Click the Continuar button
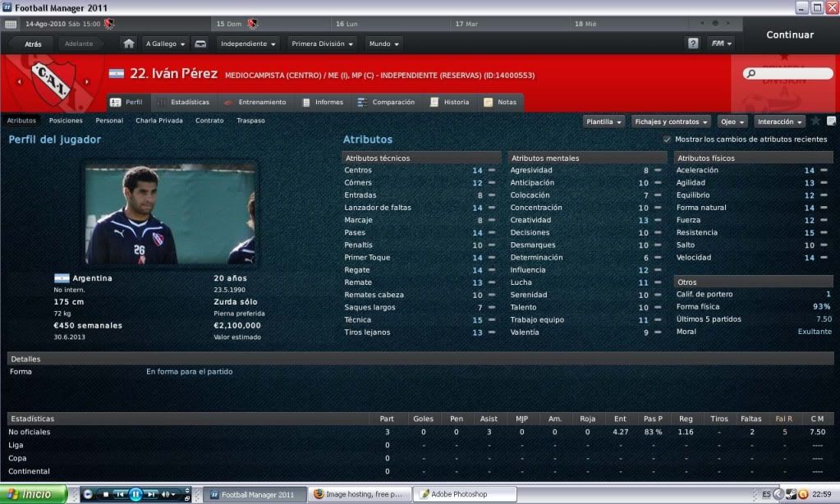 [790, 34]
